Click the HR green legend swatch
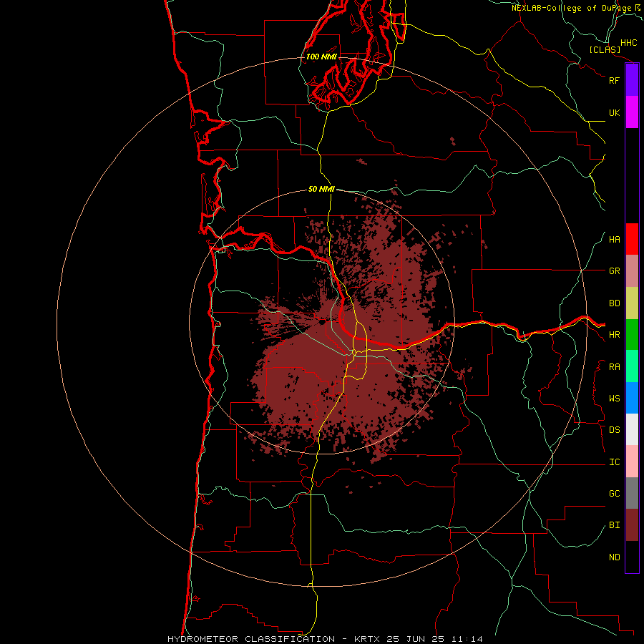This screenshot has height=644, width=644. click(632, 335)
